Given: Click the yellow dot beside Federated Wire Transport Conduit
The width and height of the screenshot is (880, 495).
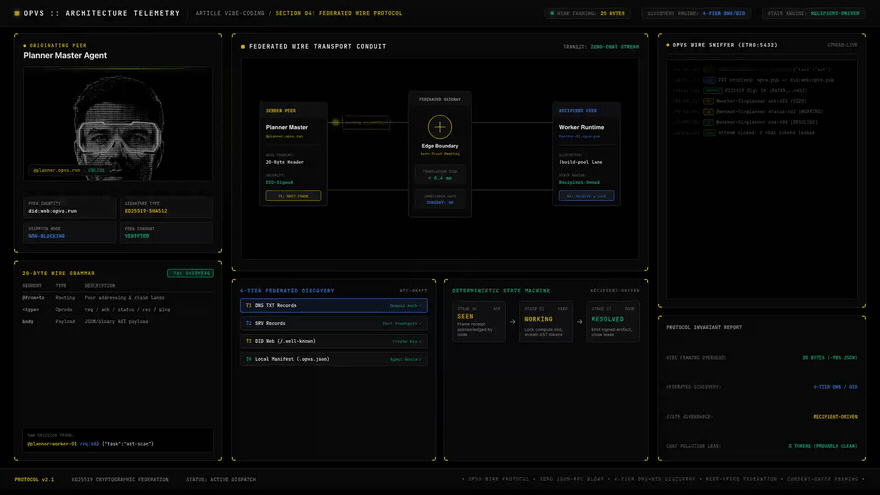Looking at the screenshot, I should (x=243, y=47).
